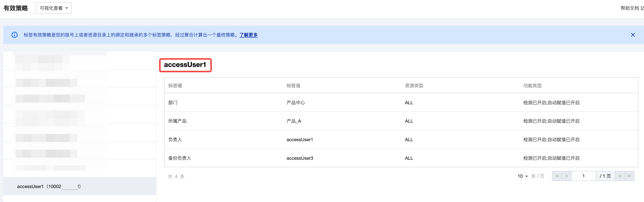Dismiss the blue info banner
The width and height of the screenshot is (644, 202).
(x=633, y=35)
